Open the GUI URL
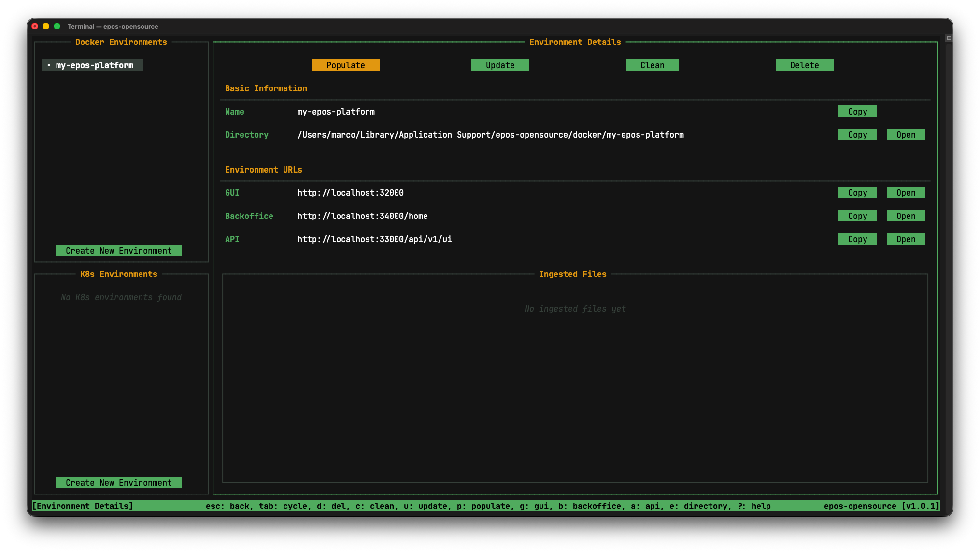This screenshot has height=552, width=980. pyautogui.click(x=906, y=192)
